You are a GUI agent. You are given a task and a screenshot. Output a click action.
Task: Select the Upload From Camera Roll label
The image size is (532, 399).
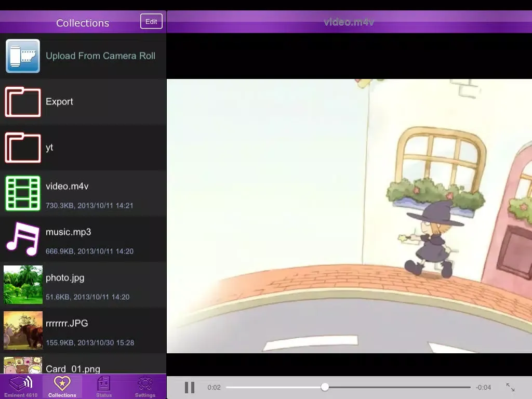tap(100, 56)
